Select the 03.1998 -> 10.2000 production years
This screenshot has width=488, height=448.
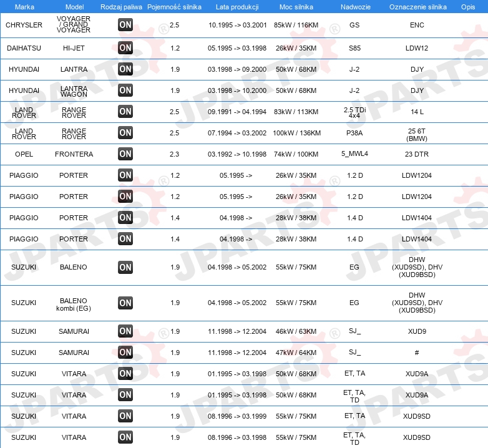(x=237, y=90)
